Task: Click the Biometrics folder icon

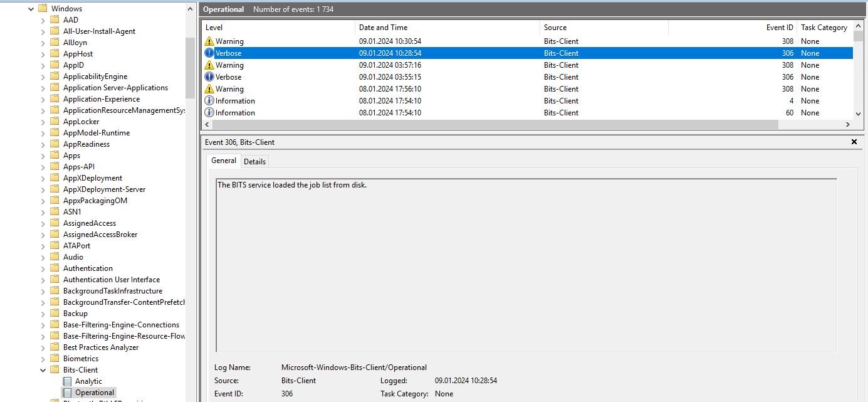Action: pos(55,359)
